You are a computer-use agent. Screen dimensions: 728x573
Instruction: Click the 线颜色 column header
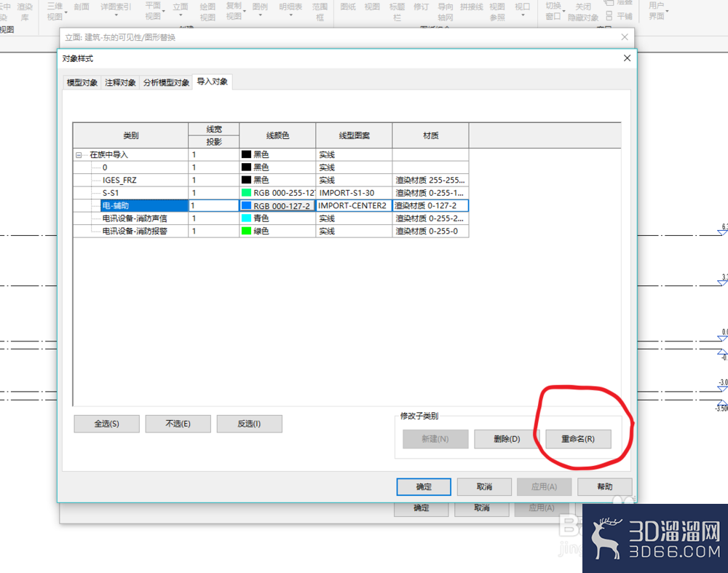(277, 135)
